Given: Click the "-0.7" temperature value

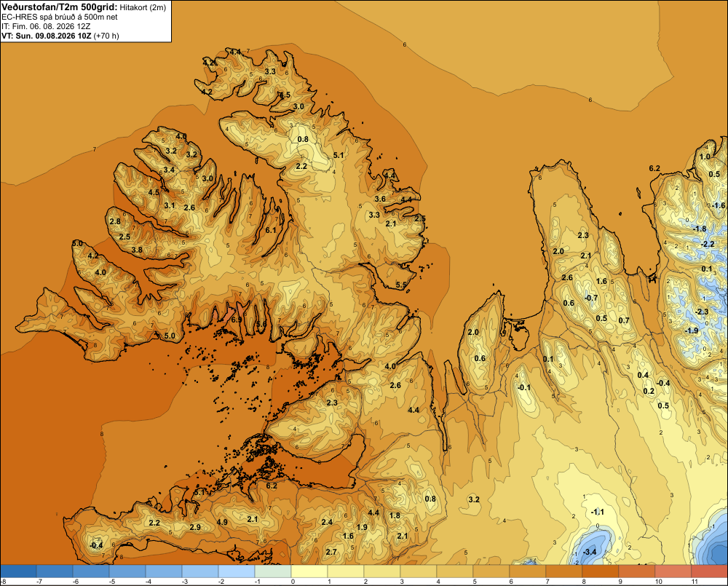Looking at the screenshot, I should 591,298.
